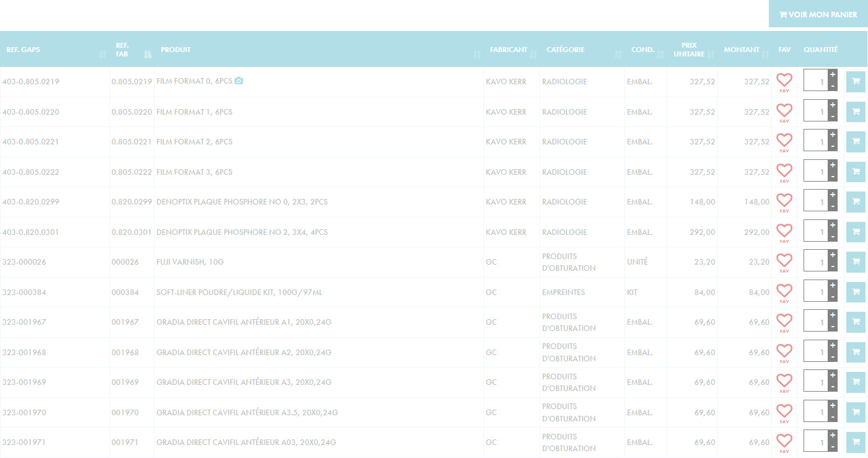Screen dimensions: 868x458
Task: Add Denoptix Plaque No 2 to cart
Action: click(856, 232)
